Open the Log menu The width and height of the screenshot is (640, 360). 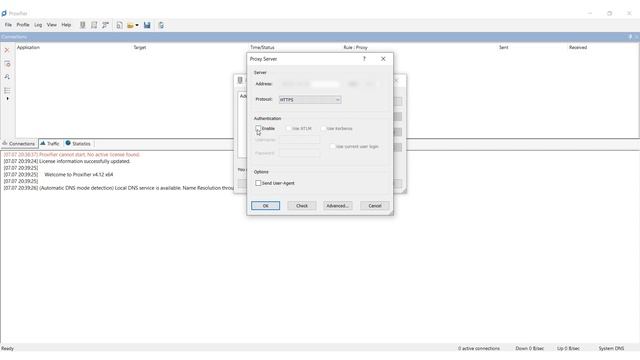(38, 25)
